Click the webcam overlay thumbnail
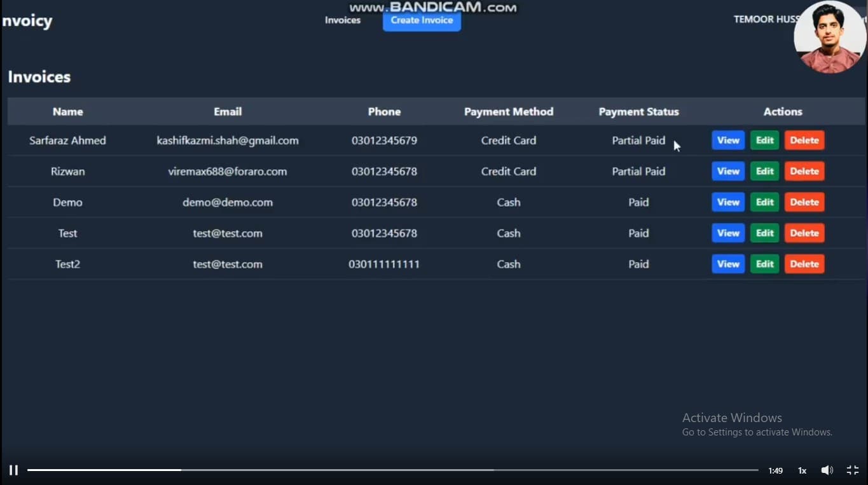 [830, 37]
